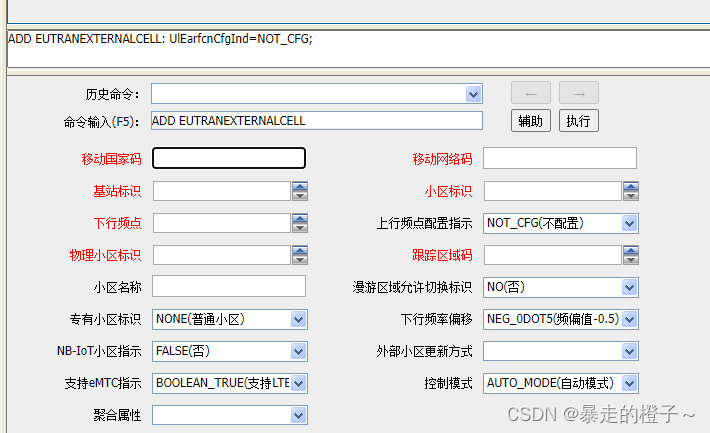Screen dimensions: 710x433
Task: Increase 跟踪区域码 value with up arrow
Action: click(x=631, y=250)
